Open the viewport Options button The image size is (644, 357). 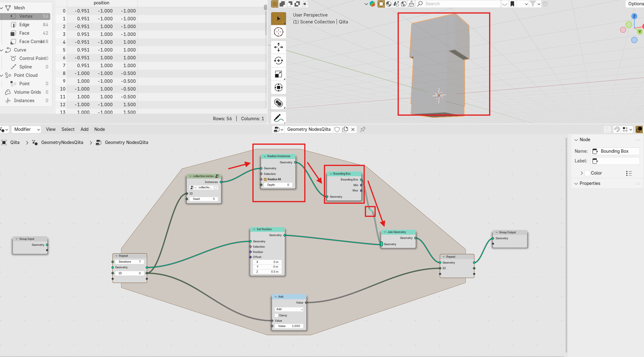[x=635, y=4]
